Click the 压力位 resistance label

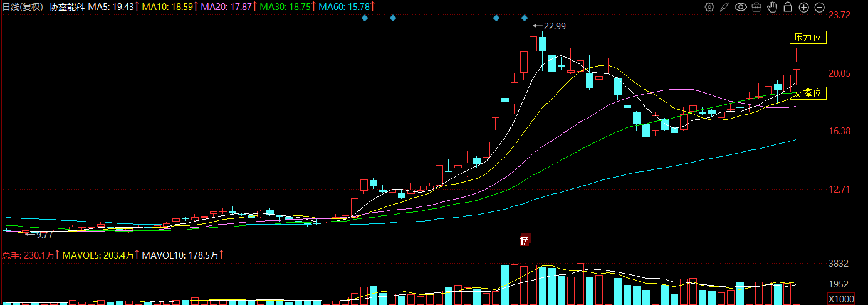click(808, 37)
